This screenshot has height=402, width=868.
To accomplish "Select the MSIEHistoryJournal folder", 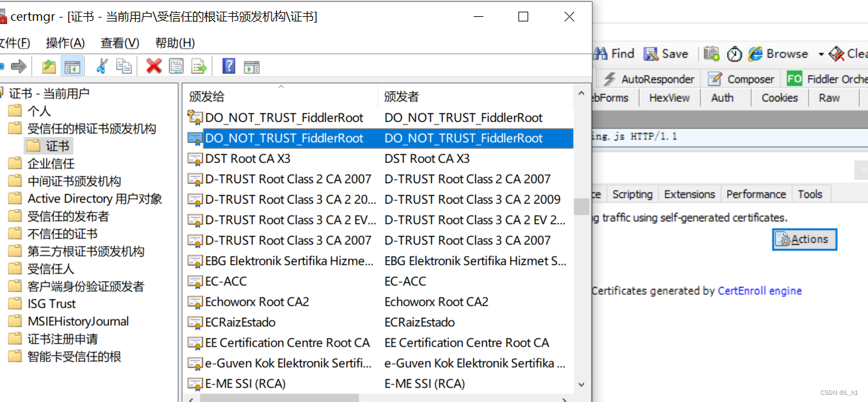I will tap(78, 321).
